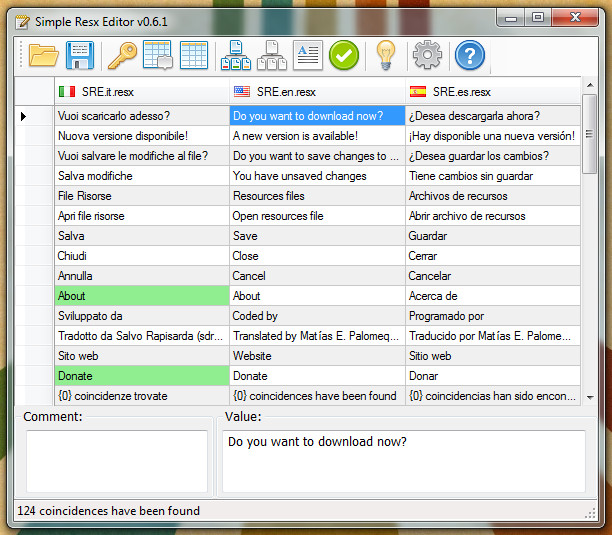
Task: Click the scroll up arrow of grid
Action: (x=590, y=85)
